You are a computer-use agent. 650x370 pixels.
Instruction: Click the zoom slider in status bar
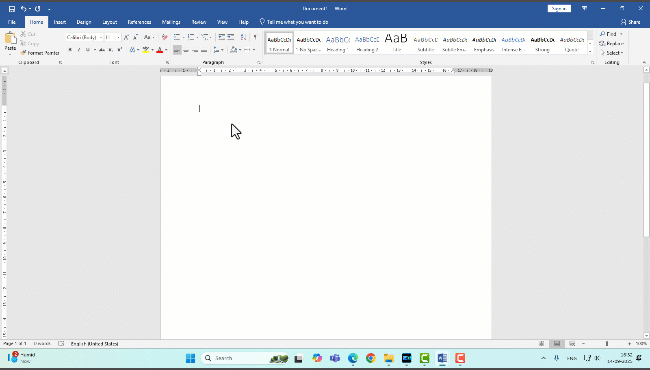[x=606, y=343]
